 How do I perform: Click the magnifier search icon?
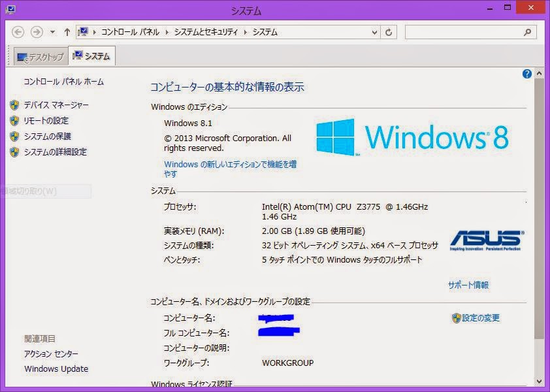click(527, 32)
